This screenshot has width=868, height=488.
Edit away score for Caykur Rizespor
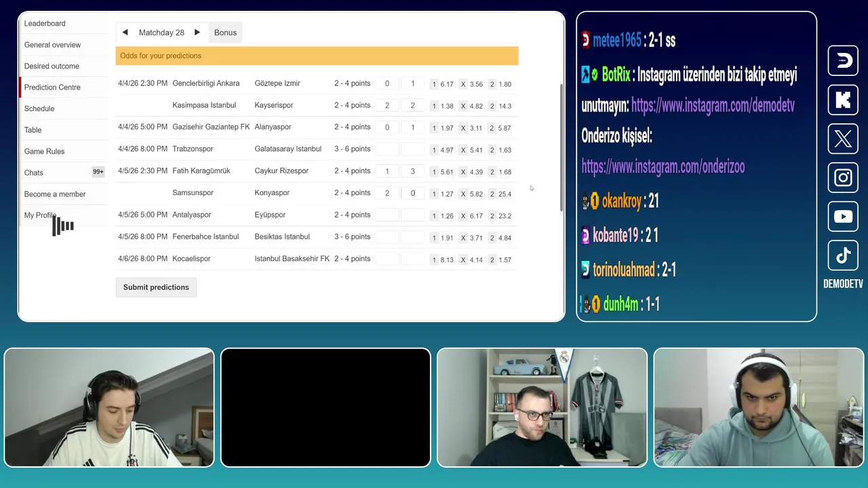[x=412, y=171]
